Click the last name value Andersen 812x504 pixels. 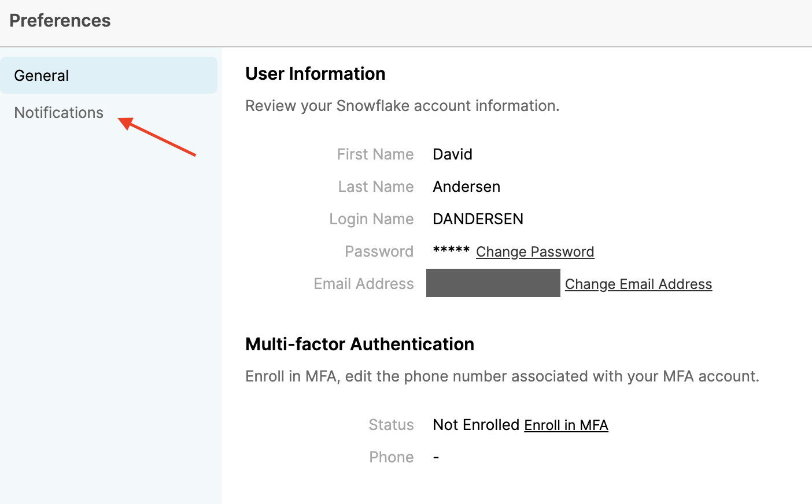pos(466,187)
